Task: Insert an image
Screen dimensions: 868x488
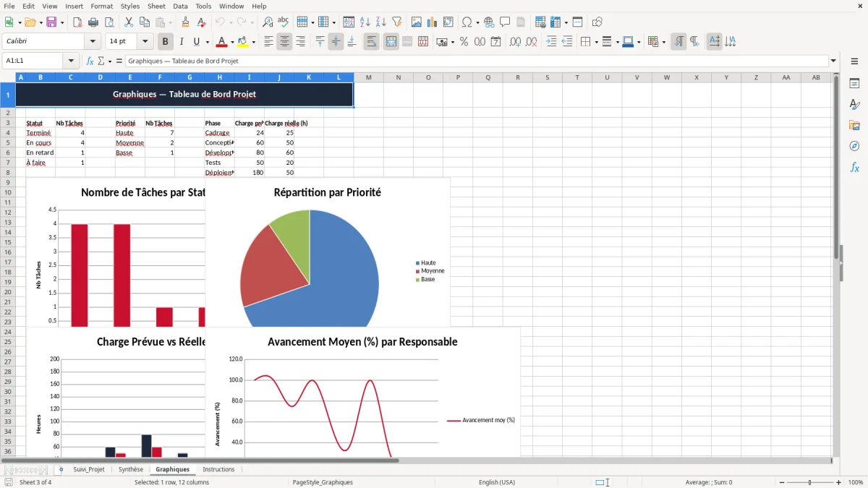Action: (417, 22)
